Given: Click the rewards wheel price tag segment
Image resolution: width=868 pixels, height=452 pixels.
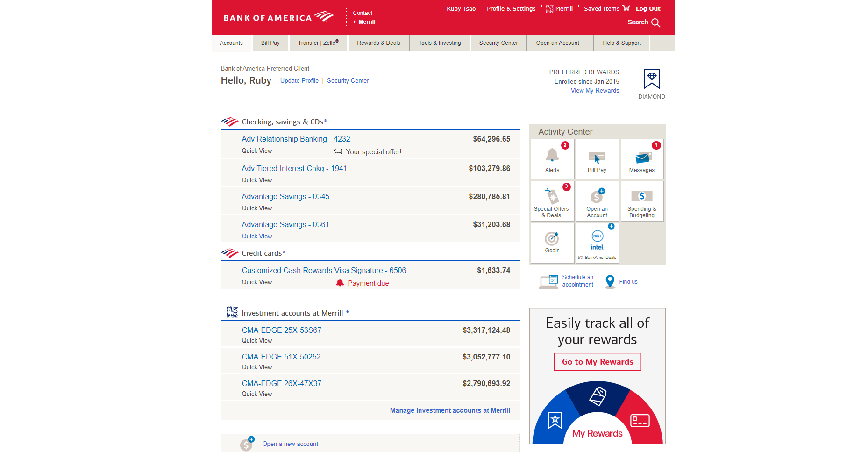Looking at the screenshot, I should [x=598, y=396].
